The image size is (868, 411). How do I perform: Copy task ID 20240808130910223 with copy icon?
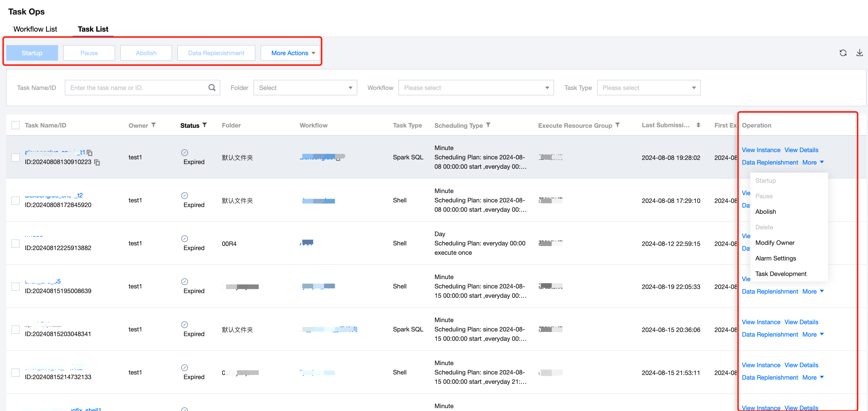(x=97, y=162)
